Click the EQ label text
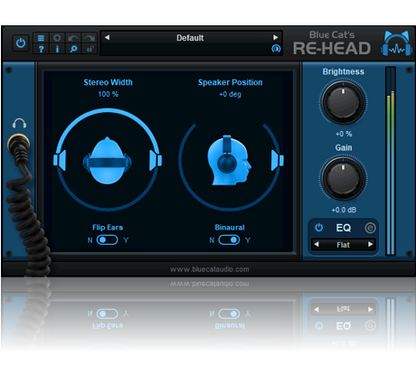This screenshot has height=376, width=416. pyautogui.click(x=343, y=228)
